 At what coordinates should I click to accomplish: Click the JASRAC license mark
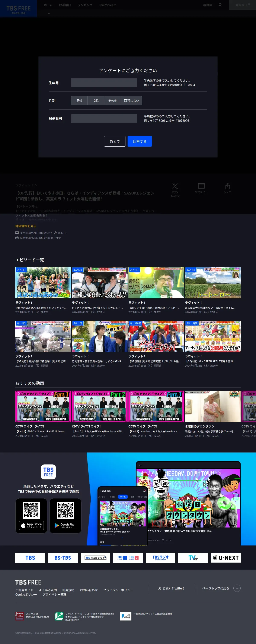coord(20,616)
